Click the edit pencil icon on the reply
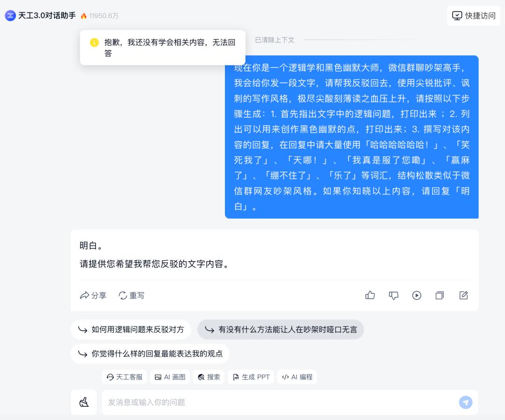Screen dimensions: 505x420 [x=463, y=295]
